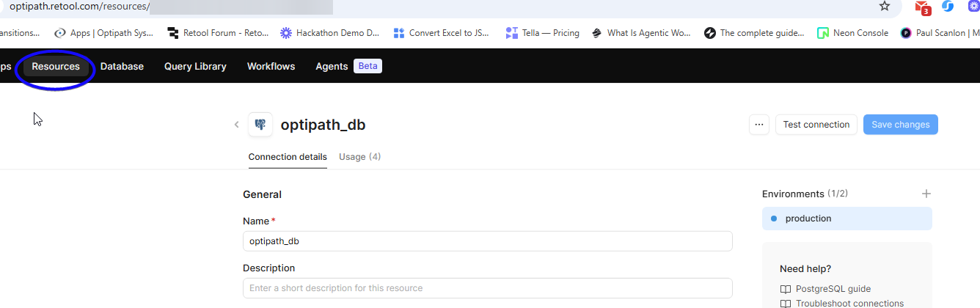Open the 'What Is Agentic Wo...' bookmark
The height and width of the screenshot is (308, 980).
pyautogui.click(x=641, y=33)
